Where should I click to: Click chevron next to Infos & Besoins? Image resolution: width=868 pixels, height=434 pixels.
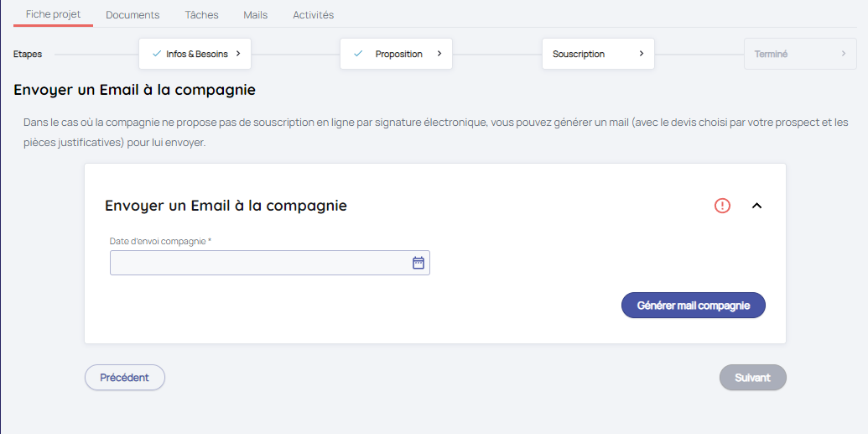238,54
